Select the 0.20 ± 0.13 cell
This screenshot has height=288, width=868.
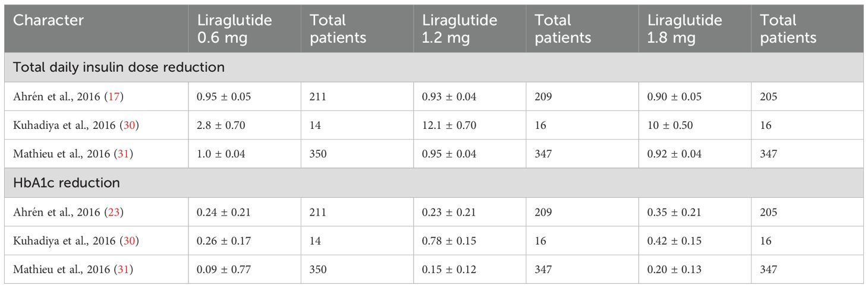click(675, 270)
